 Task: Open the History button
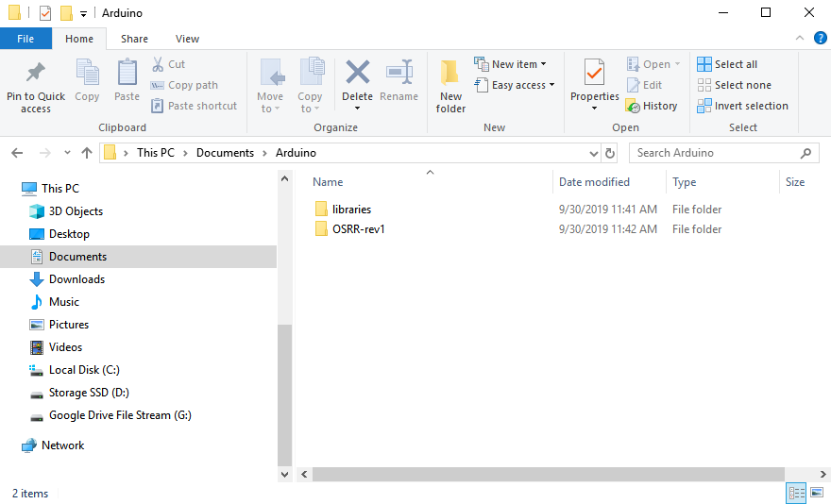pyautogui.click(x=652, y=106)
